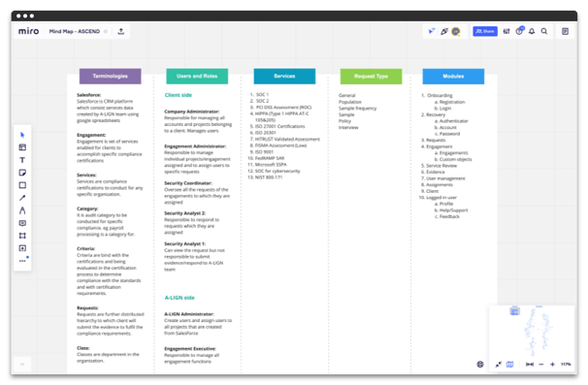Click the Miro logo

tap(29, 31)
